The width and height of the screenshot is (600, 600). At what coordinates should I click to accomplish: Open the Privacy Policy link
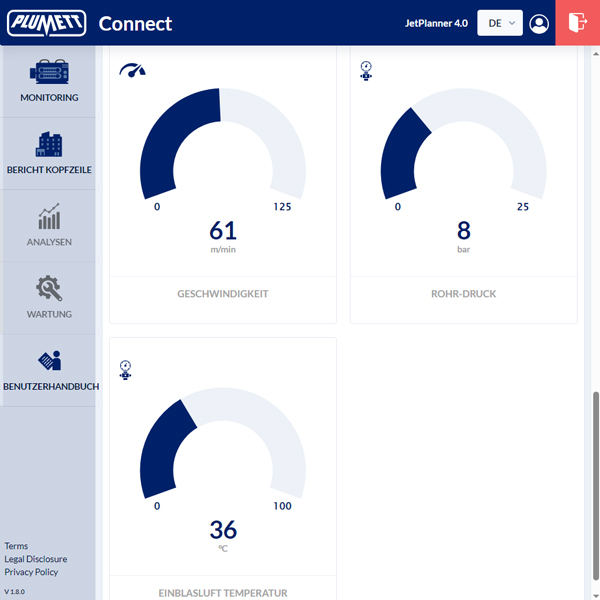click(31, 572)
